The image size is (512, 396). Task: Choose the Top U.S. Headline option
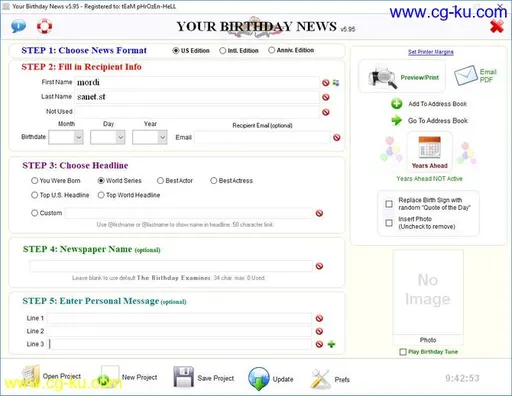(x=34, y=195)
